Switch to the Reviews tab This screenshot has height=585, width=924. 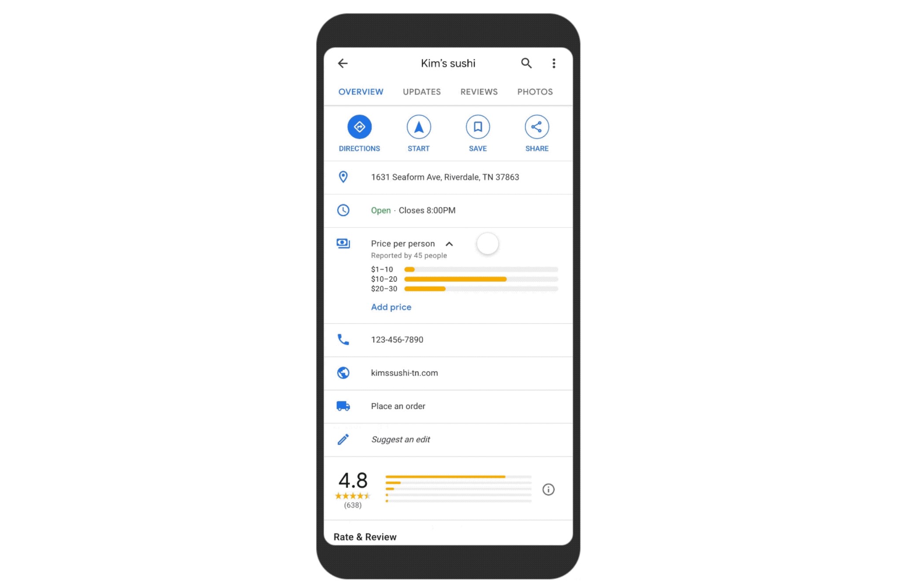coord(478,91)
